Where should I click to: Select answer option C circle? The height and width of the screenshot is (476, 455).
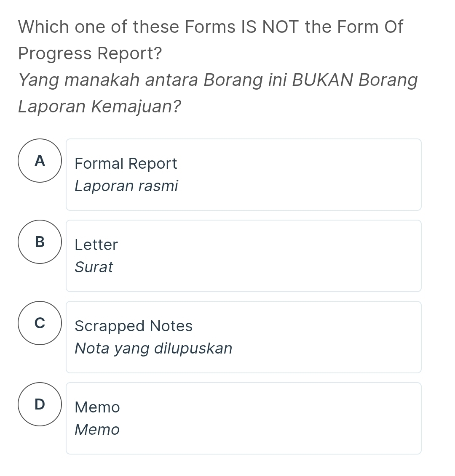(x=40, y=323)
